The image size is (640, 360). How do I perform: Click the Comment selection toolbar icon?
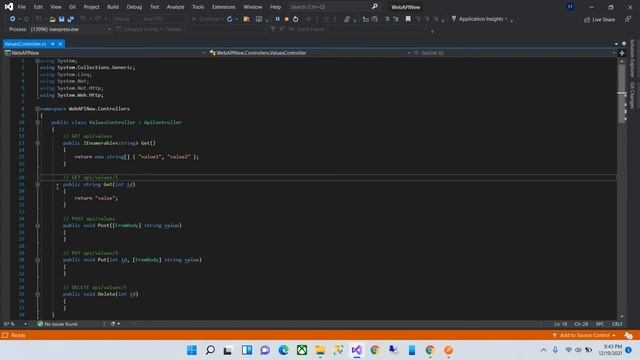[387, 19]
